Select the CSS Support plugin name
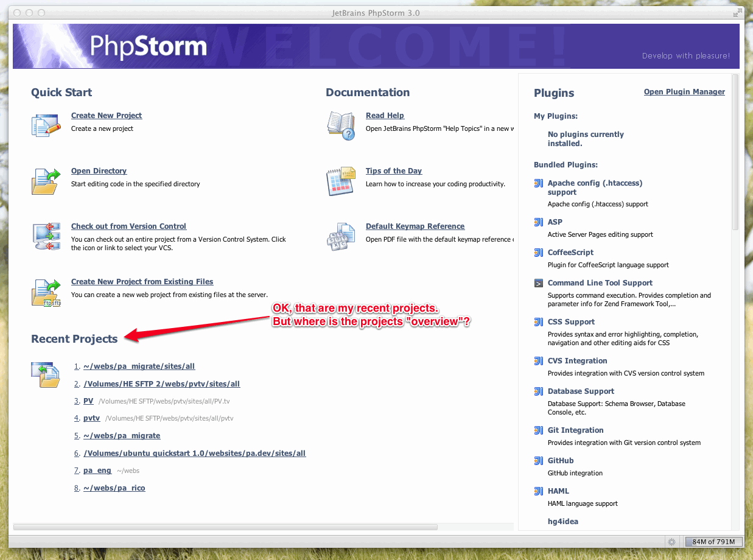Screen dimensions: 753x560 pyautogui.click(x=571, y=322)
